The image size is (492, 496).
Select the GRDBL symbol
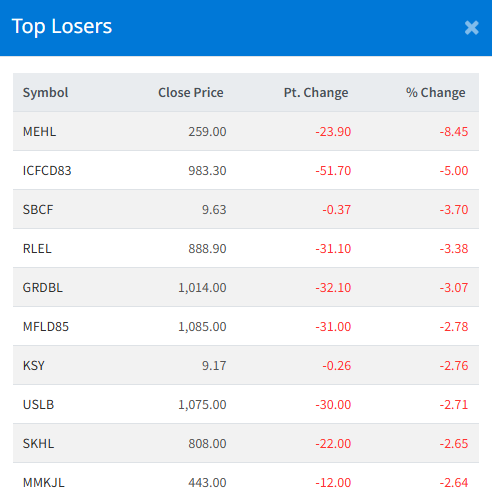[43, 287]
